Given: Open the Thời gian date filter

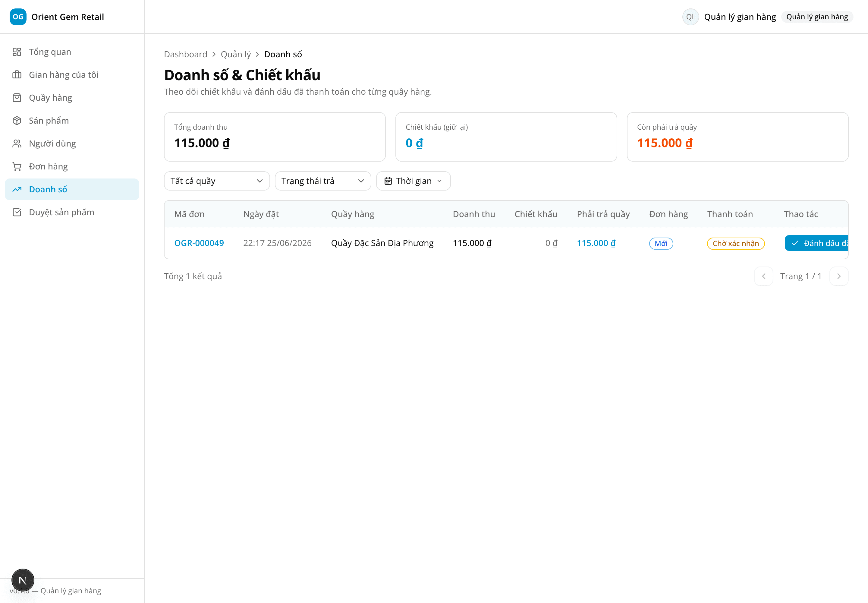Looking at the screenshot, I should pyautogui.click(x=413, y=181).
